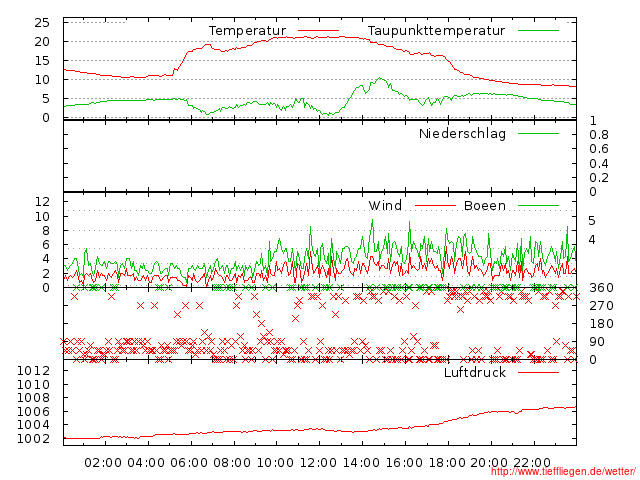Click the 0.6 precipitation axis value

pyautogui.click(x=599, y=149)
